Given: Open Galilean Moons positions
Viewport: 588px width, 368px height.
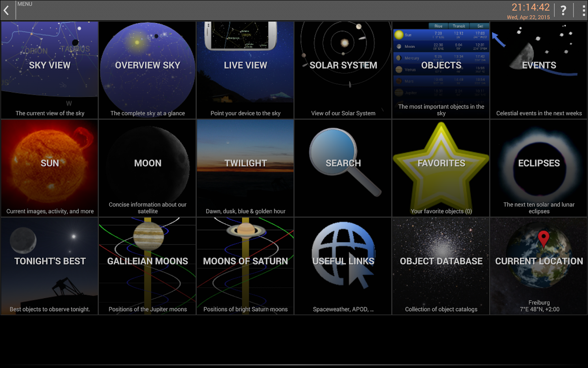Looking at the screenshot, I should point(147,266).
